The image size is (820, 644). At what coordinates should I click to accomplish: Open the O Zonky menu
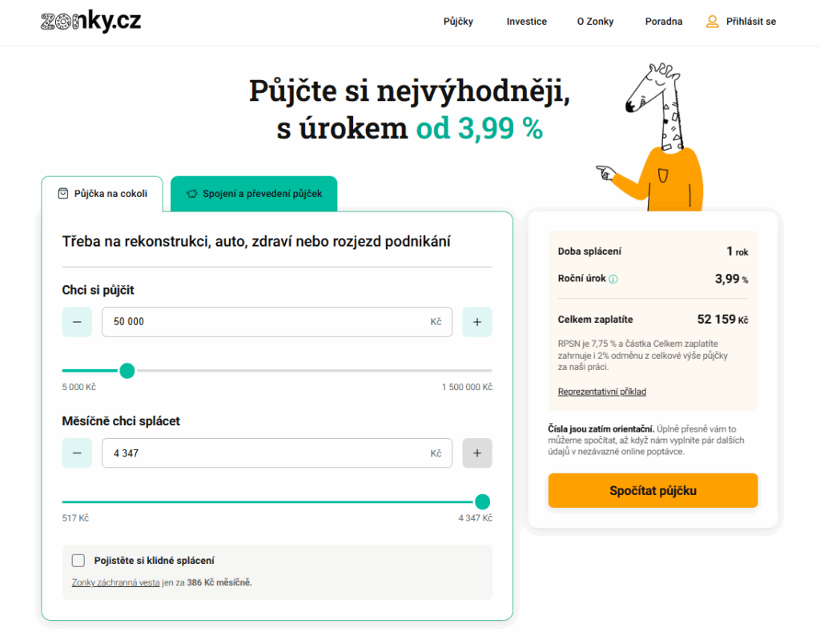point(595,22)
